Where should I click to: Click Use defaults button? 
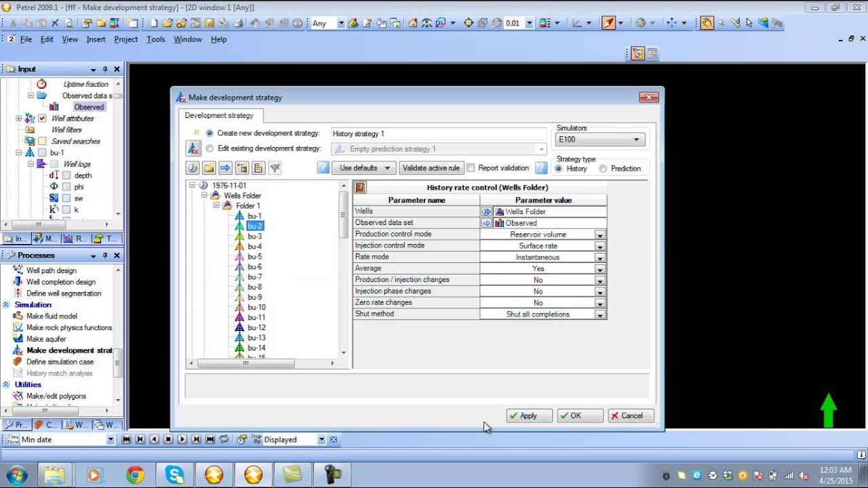point(365,168)
